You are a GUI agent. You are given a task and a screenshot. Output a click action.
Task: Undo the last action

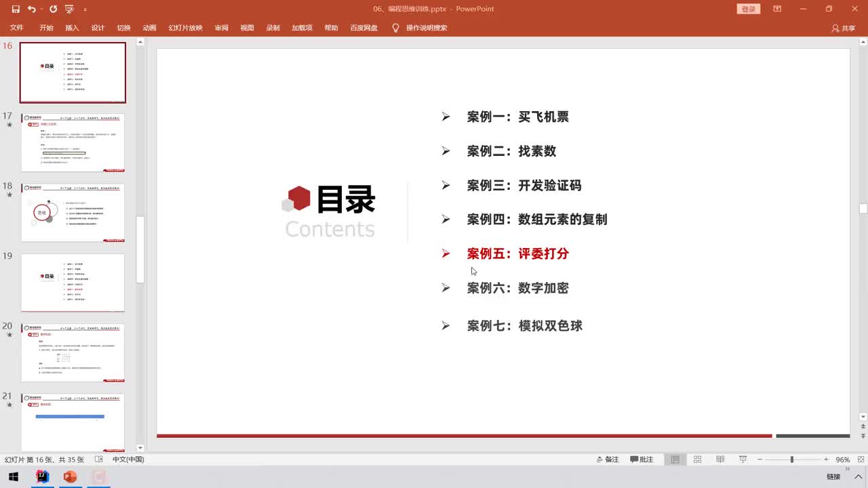(x=31, y=9)
